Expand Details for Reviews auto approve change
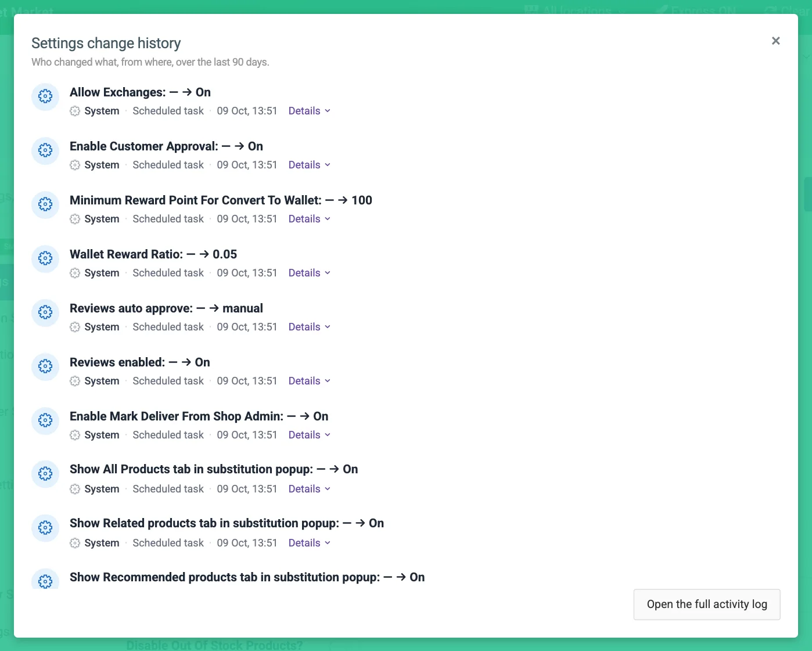The image size is (812, 651). [310, 327]
